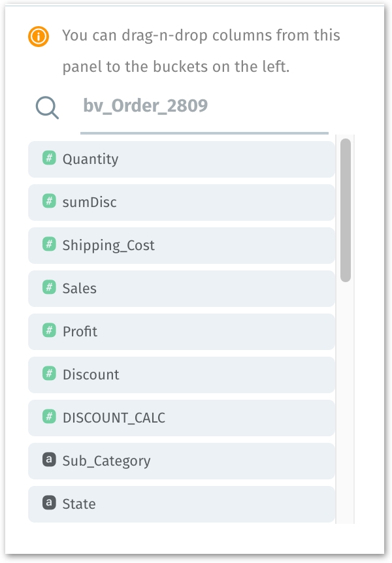Viewport: 392px width, 563px height.
Task: Click the search magnifier icon
Action: pyautogui.click(x=47, y=108)
